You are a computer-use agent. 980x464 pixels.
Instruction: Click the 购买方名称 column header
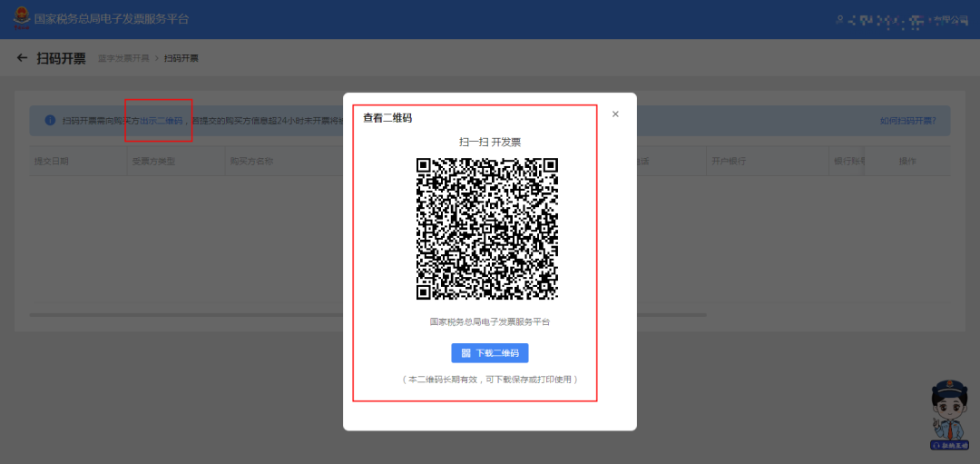point(251,161)
